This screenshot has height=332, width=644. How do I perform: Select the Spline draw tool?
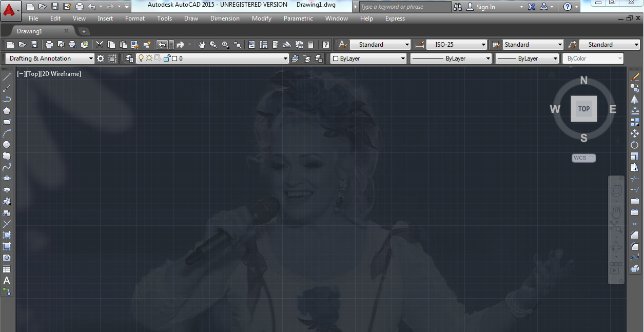point(7,167)
